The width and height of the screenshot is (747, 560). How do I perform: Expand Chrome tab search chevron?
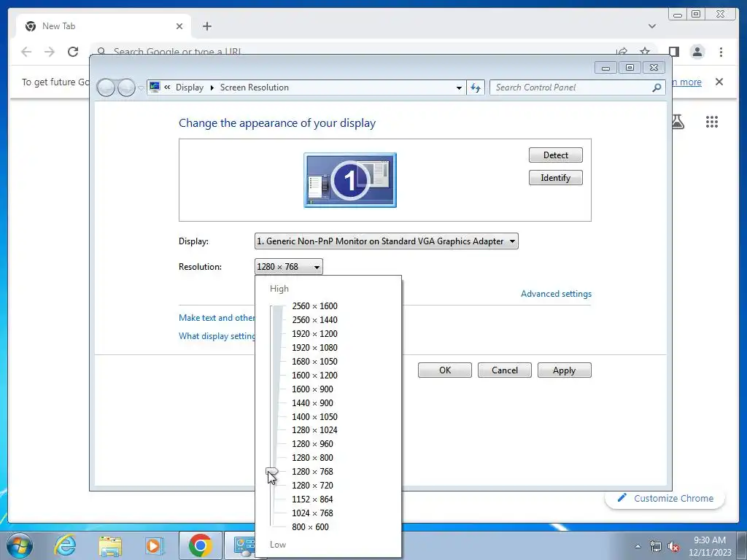click(652, 26)
